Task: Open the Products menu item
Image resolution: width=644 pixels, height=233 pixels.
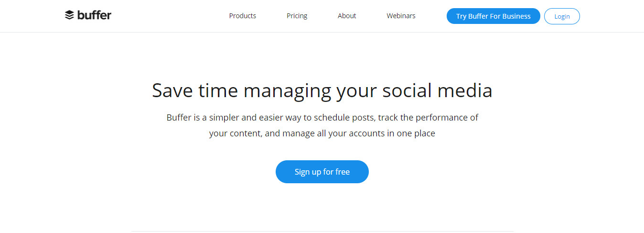Action: tap(243, 16)
